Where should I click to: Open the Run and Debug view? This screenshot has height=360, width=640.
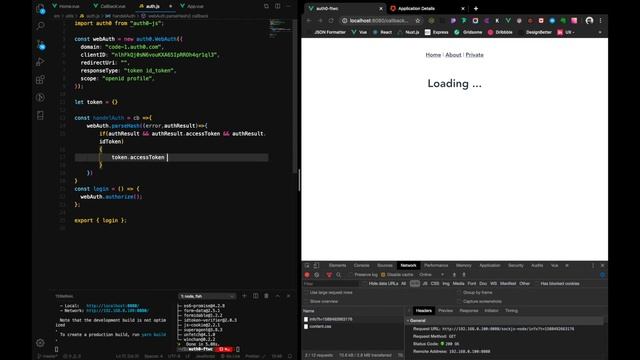pyautogui.click(x=40, y=62)
